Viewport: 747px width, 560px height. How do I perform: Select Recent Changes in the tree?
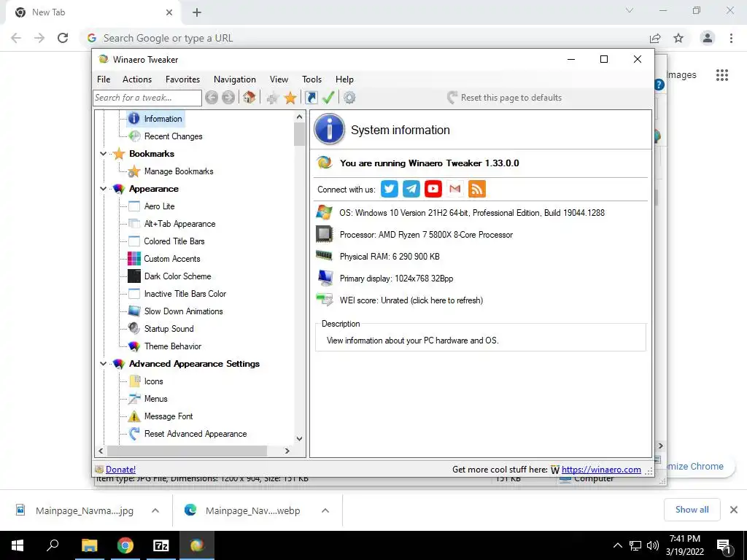[174, 136]
